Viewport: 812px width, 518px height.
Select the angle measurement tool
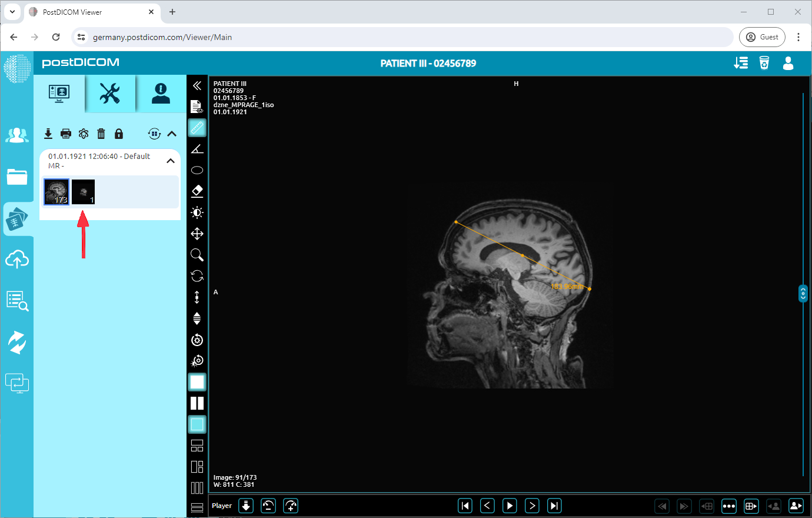tap(197, 149)
